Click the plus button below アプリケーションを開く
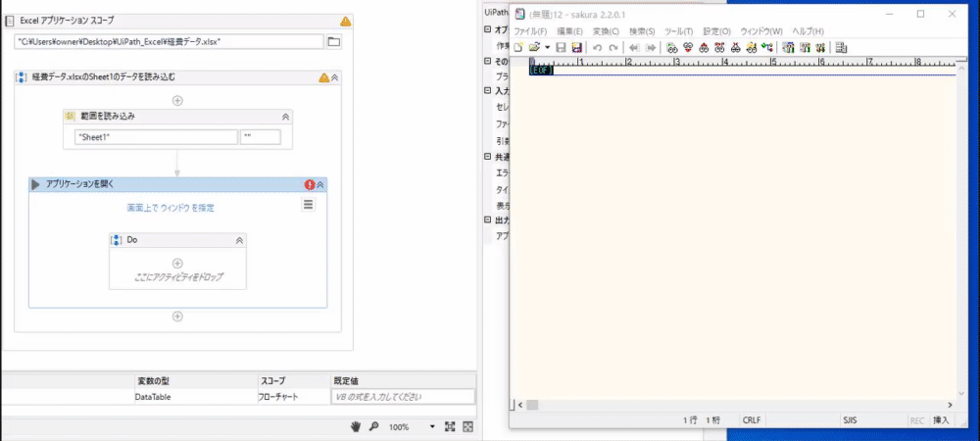 coord(177,317)
